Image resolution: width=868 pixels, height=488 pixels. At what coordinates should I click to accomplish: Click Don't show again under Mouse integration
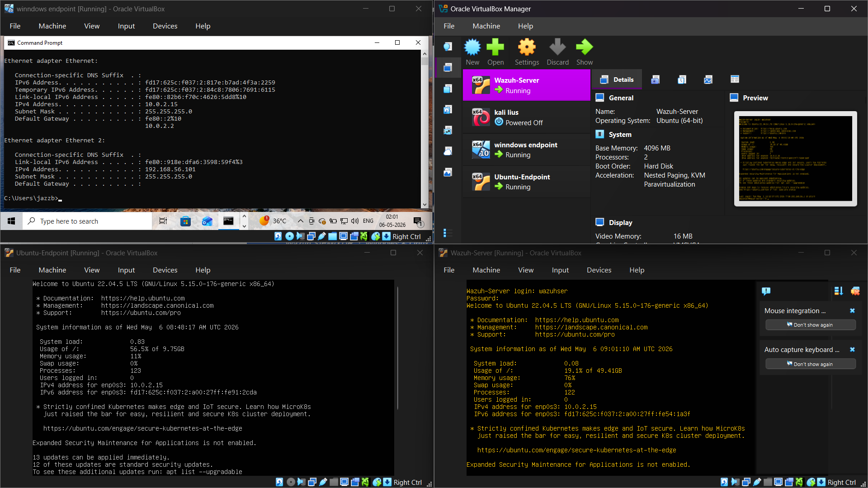[x=810, y=325]
